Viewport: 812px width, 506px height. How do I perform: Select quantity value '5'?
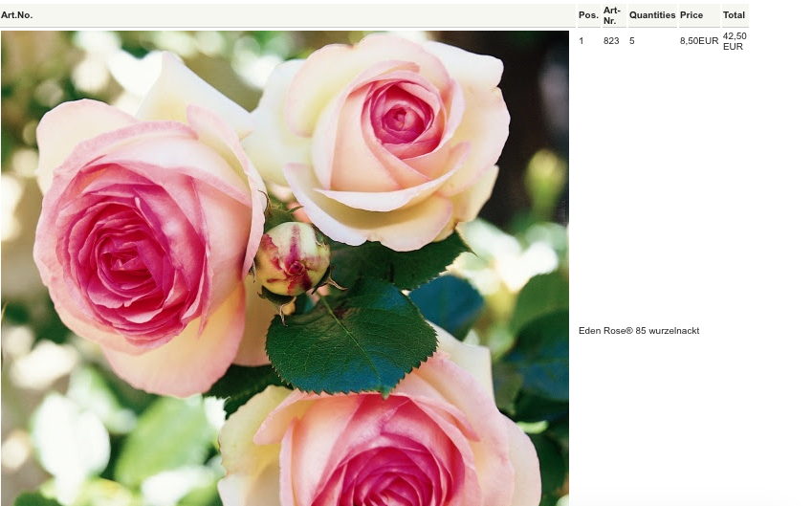coord(632,41)
